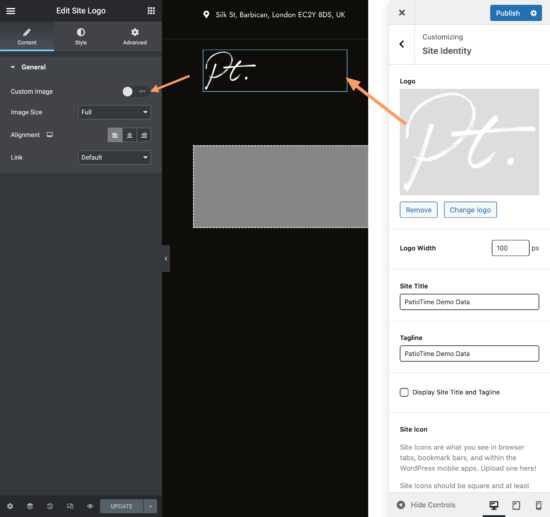The width and height of the screenshot is (550, 517).
Task: Open the save options arrow beside UPDATE
Action: (x=150, y=506)
